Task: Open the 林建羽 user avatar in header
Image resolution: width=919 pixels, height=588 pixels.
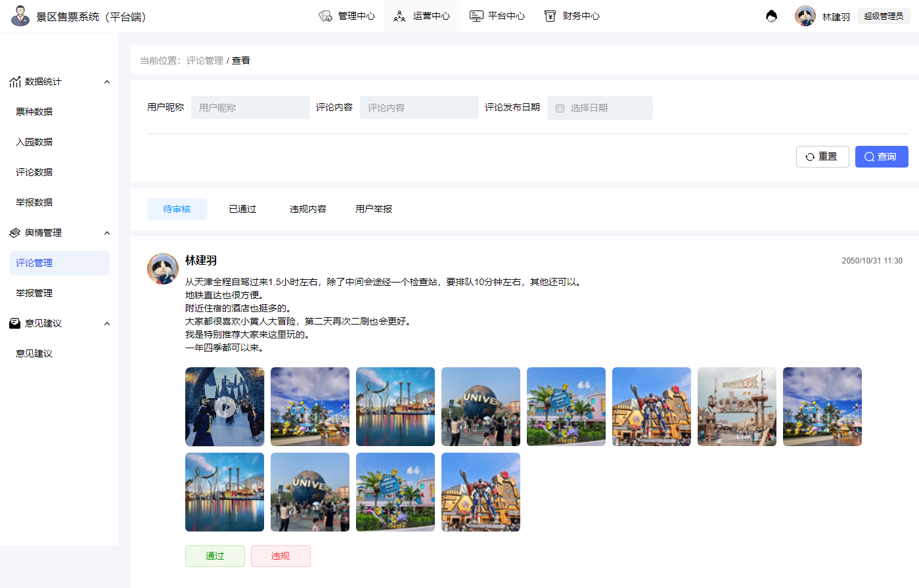Action: click(805, 16)
